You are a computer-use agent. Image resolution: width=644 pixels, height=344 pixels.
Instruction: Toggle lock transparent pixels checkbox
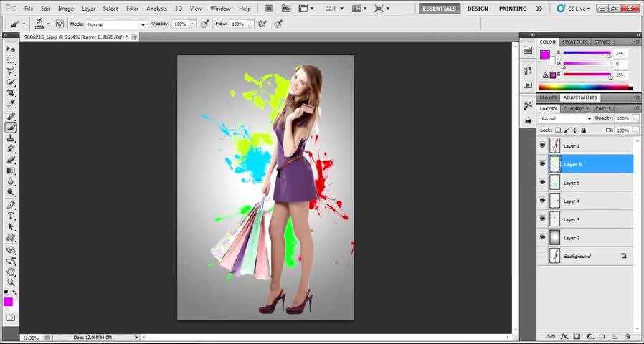pos(558,130)
